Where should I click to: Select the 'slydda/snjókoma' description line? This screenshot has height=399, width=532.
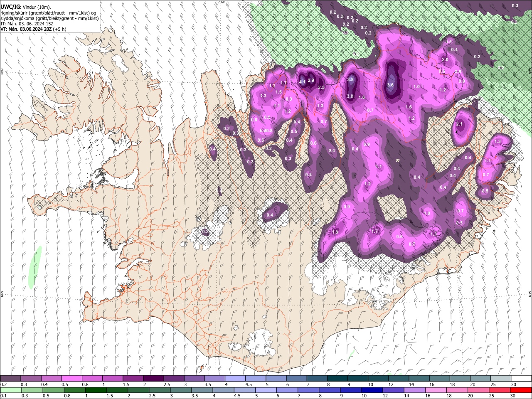click(50, 18)
